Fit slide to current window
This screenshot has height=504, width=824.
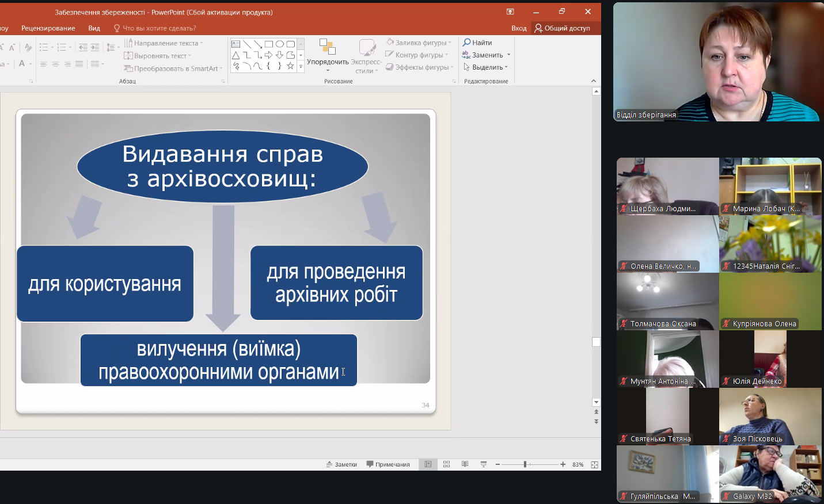pos(594,464)
